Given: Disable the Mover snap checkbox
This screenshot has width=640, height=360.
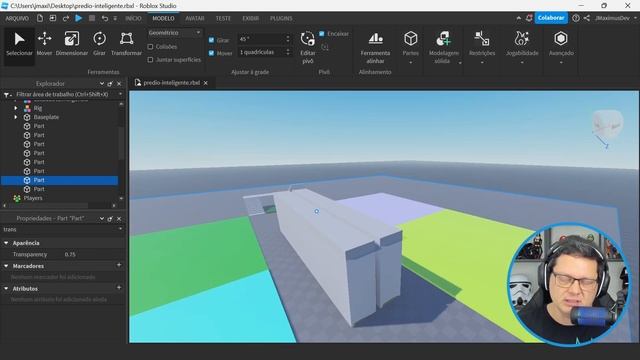Looking at the screenshot, I should tap(211, 53).
